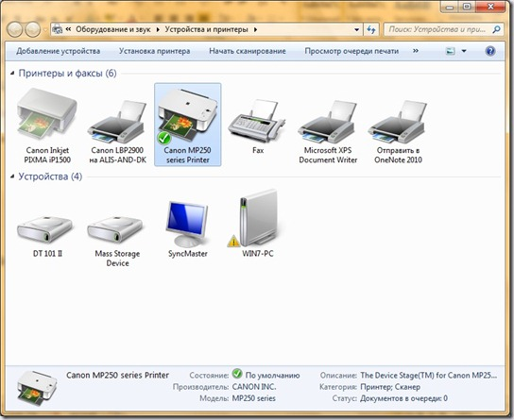Open dropdown after Устройства и принтеры breadcrumb
514x420 pixels.
pos(255,30)
